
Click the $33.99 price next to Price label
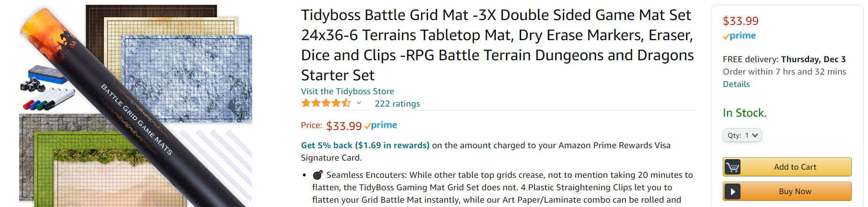click(x=343, y=126)
